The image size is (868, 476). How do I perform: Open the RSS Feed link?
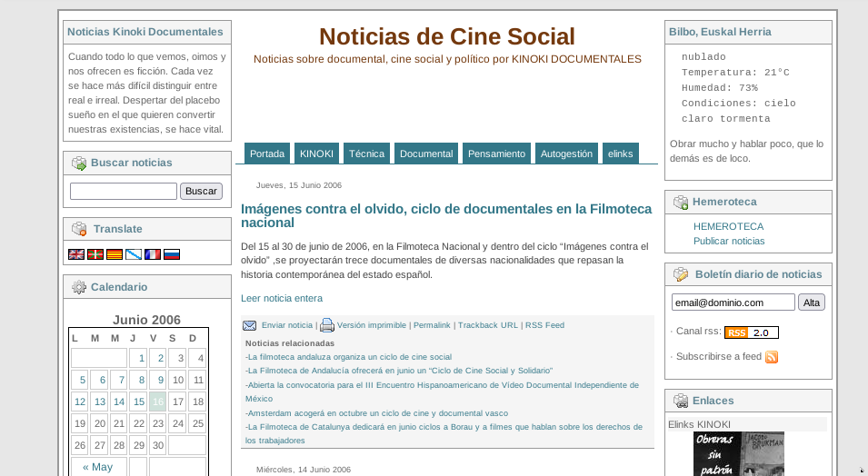(544, 325)
